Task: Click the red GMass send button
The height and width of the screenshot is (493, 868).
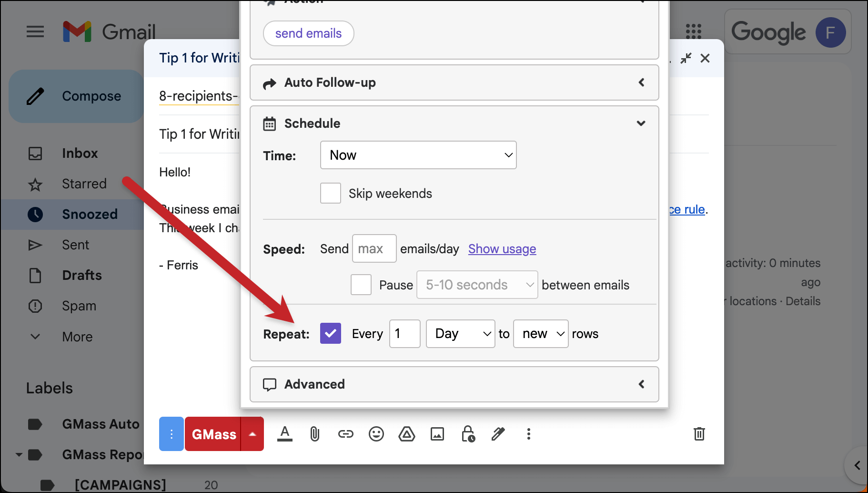Action: point(213,434)
